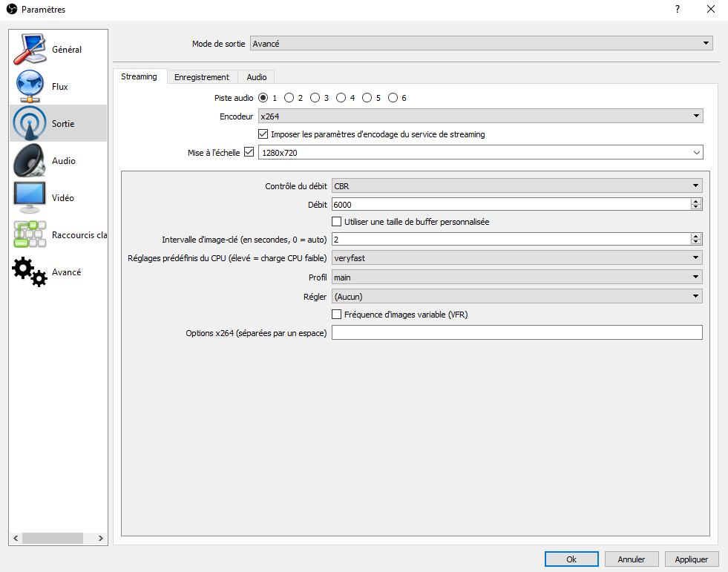Decrease the Débit value with down arrow

[695, 207]
